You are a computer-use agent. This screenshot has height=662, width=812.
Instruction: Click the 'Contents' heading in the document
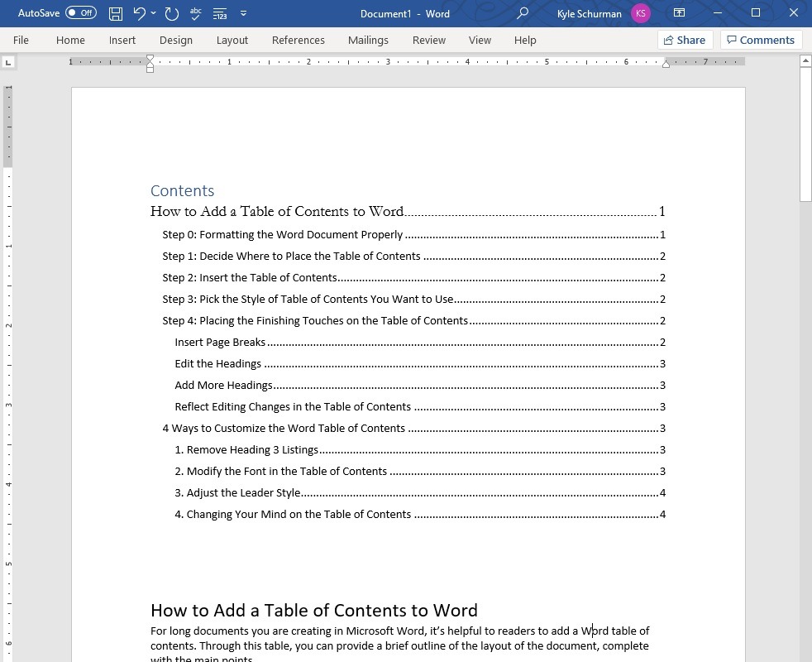(182, 190)
